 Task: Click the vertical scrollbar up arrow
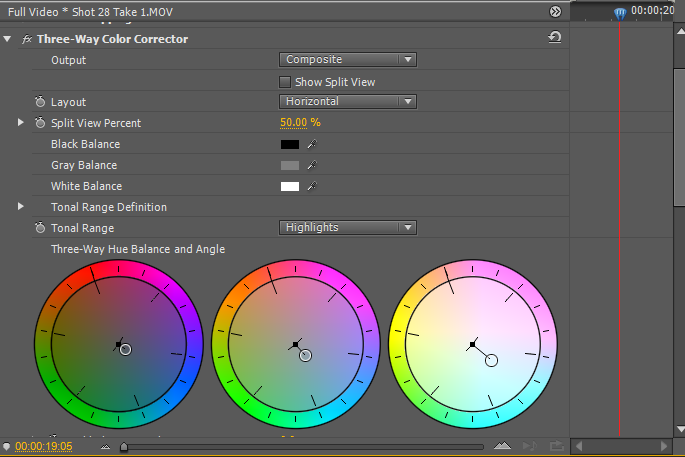(x=681, y=31)
